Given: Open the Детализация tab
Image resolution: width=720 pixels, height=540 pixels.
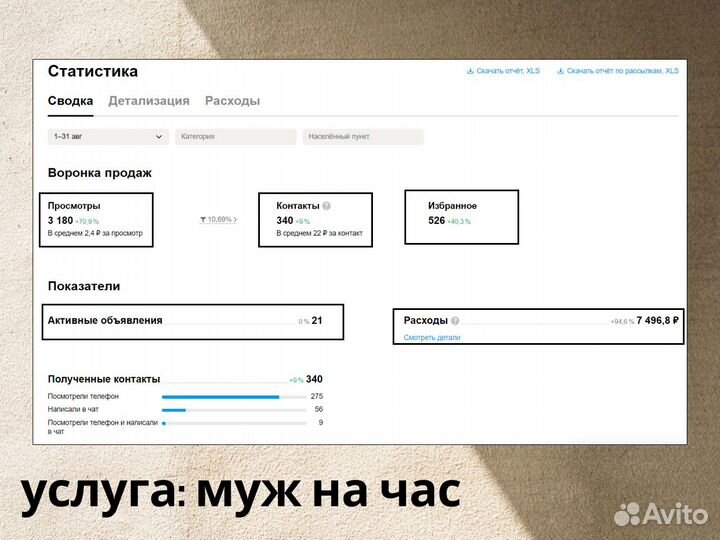Looking at the screenshot, I should click(149, 101).
